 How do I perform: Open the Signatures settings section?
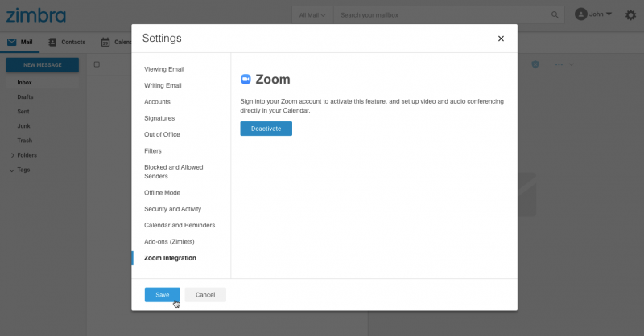159,118
